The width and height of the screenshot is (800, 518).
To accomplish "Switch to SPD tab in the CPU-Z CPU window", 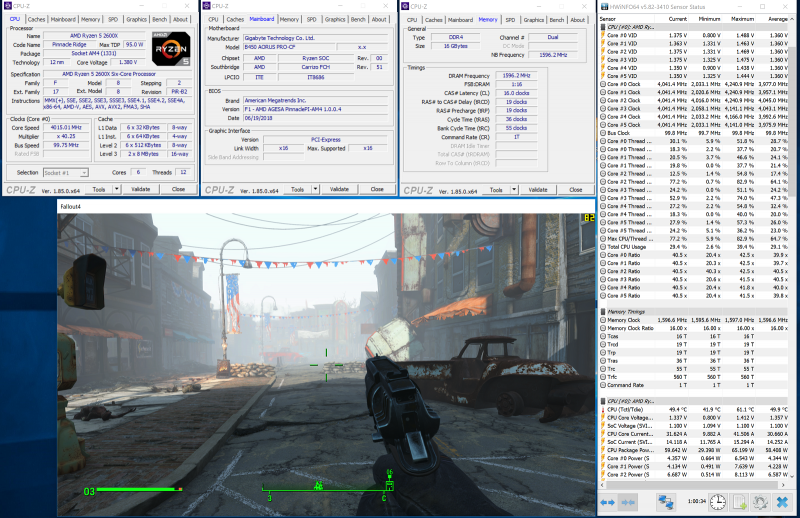I will pyautogui.click(x=113, y=19).
